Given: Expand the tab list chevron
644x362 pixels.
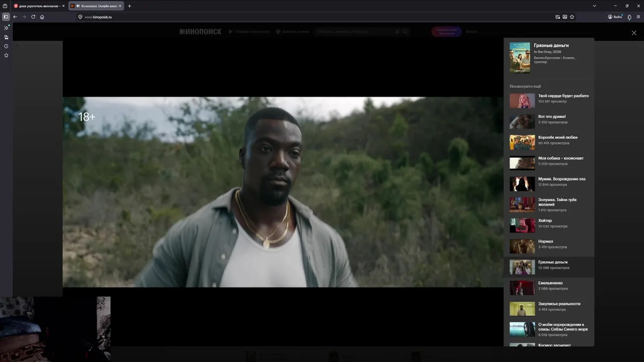Looking at the screenshot, I should pos(594,6).
